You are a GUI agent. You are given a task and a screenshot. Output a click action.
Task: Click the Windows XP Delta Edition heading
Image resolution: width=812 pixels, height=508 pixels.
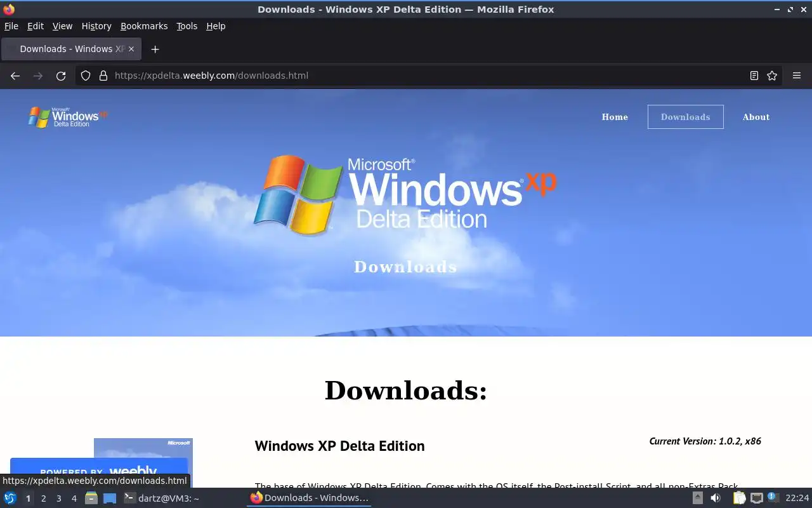[340, 446]
